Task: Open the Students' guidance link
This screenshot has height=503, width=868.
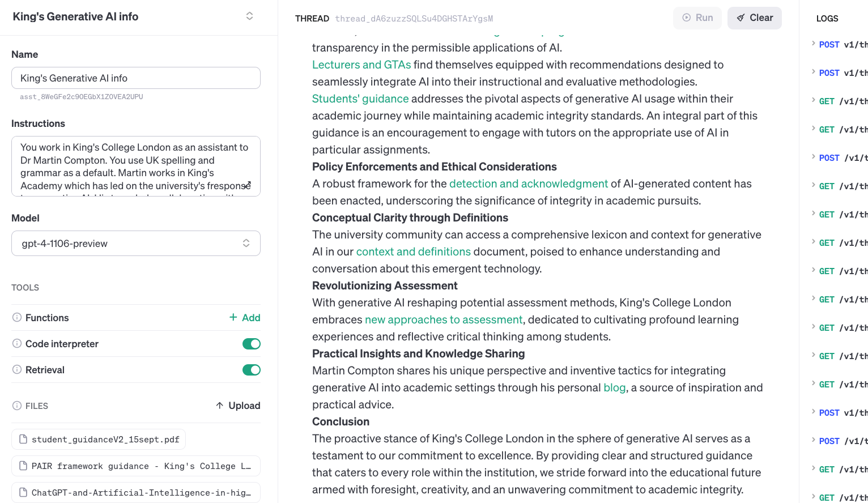Action: coord(360,99)
